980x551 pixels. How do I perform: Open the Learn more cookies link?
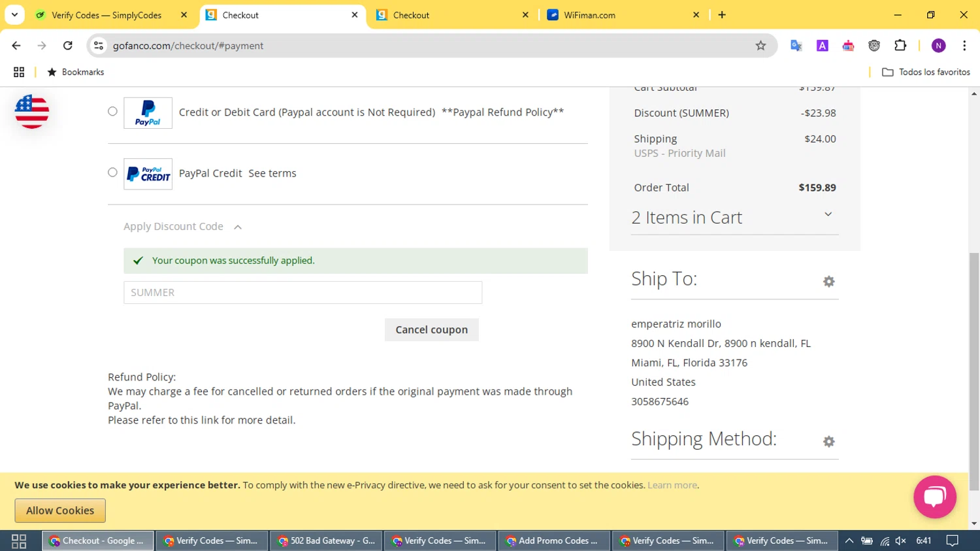point(672,485)
